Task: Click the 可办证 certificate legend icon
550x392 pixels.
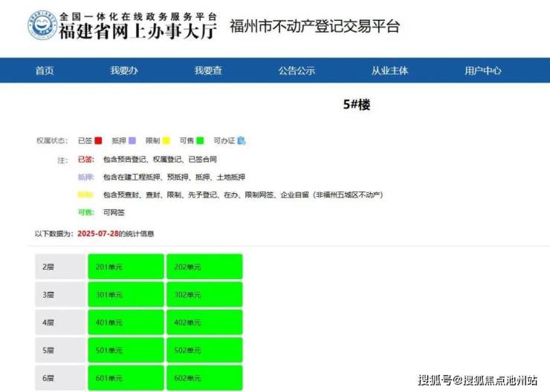Action: [242, 140]
